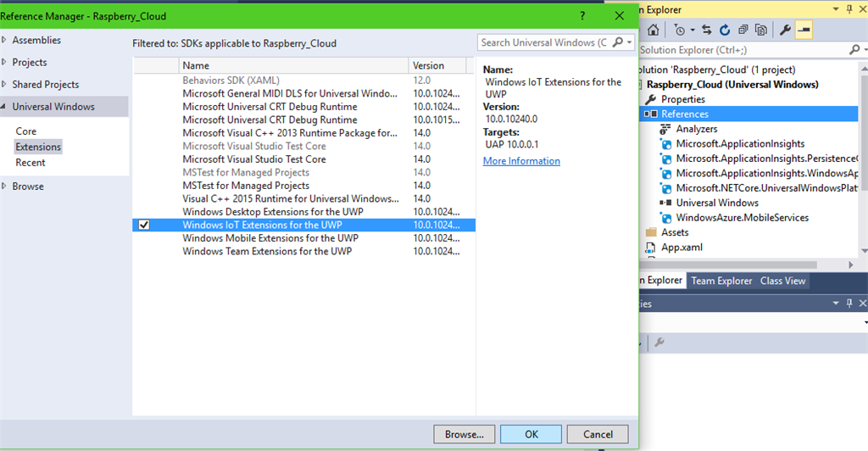The image size is (868, 451).
Task: Select Extensions under Universal Windows
Action: point(38,147)
